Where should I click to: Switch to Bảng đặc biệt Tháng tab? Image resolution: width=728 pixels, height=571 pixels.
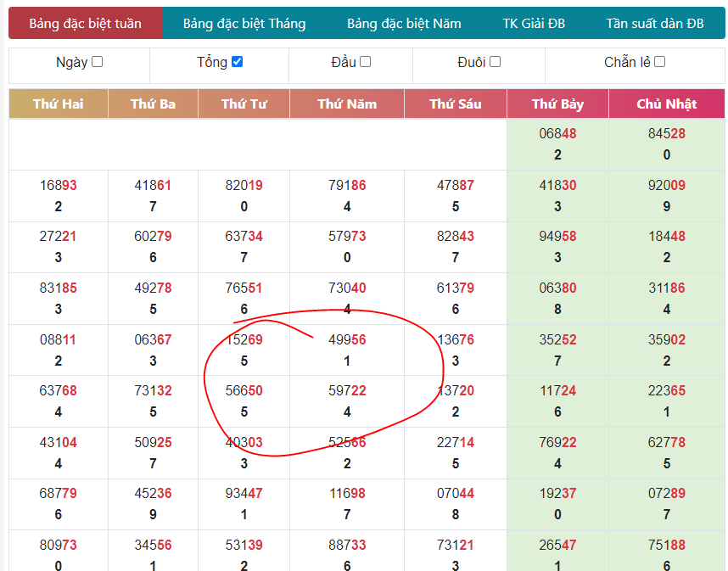click(x=244, y=24)
